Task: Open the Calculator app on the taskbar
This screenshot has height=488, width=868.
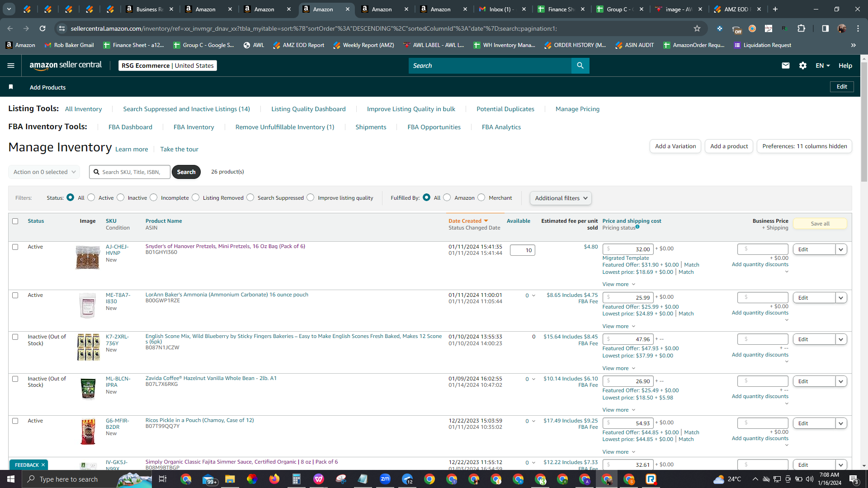Action: [297, 479]
